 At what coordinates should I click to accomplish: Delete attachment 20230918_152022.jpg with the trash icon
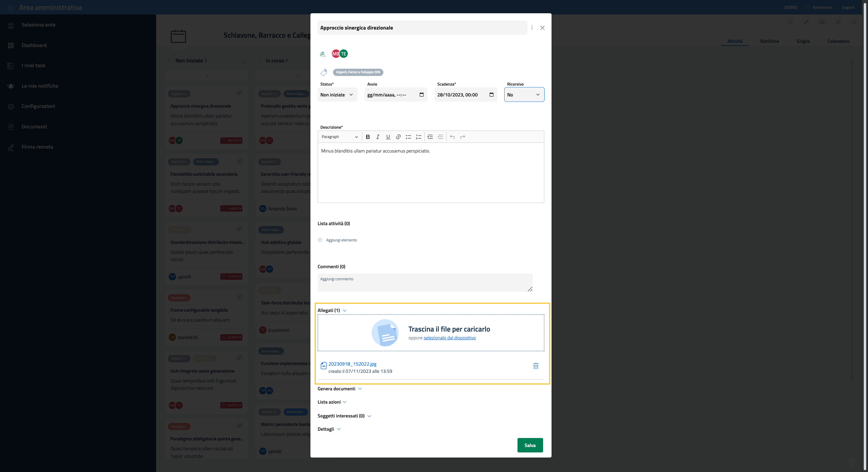click(x=536, y=366)
